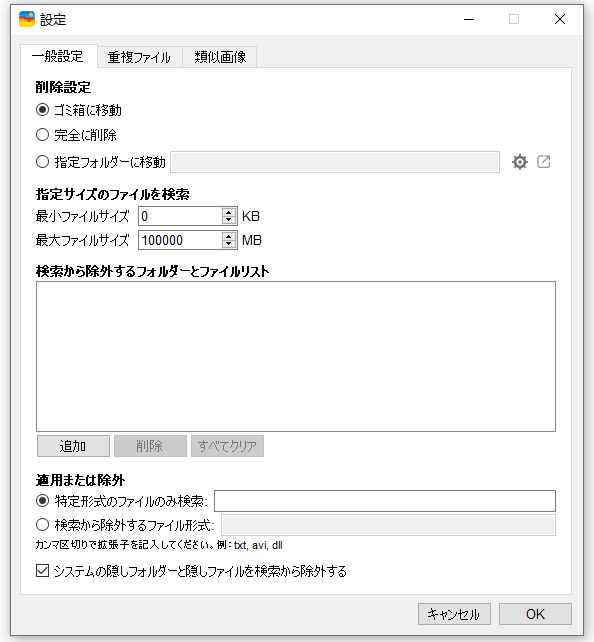Image resolution: width=594 pixels, height=642 pixels.
Task: Open the specified folder via external-link icon
Action: [544, 162]
